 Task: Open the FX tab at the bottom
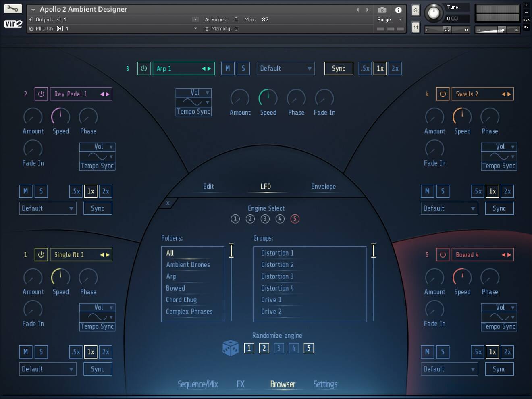(241, 384)
